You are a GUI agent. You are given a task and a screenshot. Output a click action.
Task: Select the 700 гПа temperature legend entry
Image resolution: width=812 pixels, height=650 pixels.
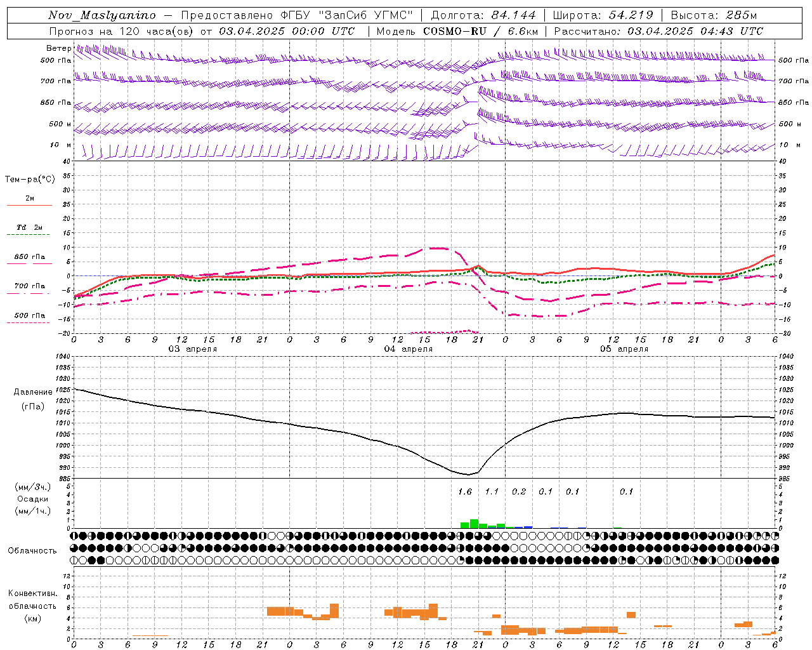pyautogui.click(x=29, y=286)
